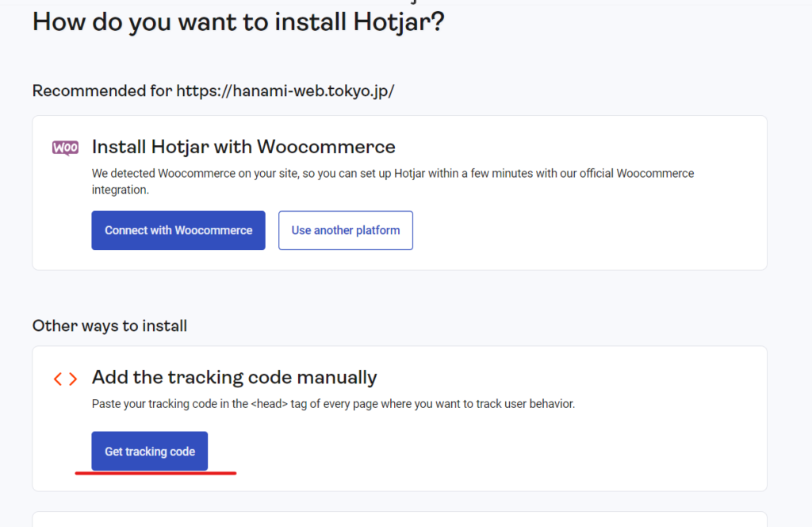Click the red underline below Get tracking code
Image resolution: width=812 pixels, height=527 pixels.
155,474
